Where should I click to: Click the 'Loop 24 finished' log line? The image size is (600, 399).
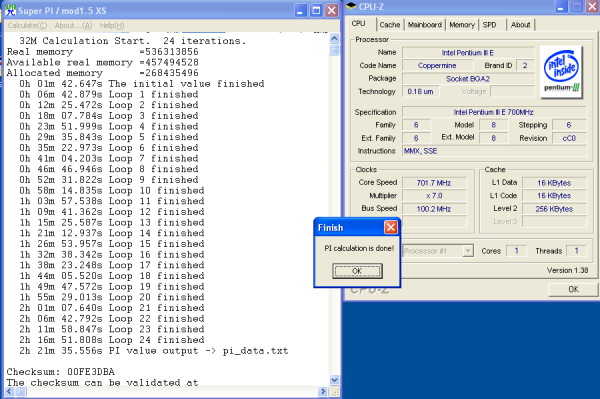(112, 340)
